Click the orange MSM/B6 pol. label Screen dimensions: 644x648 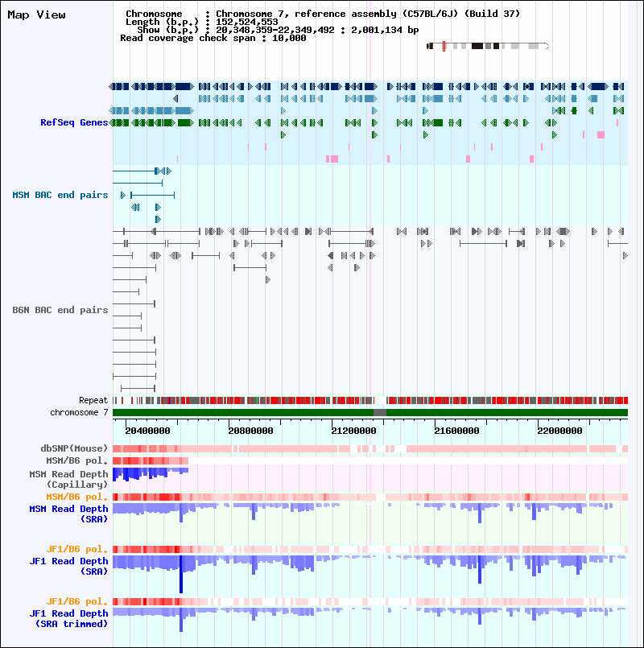[x=77, y=497]
